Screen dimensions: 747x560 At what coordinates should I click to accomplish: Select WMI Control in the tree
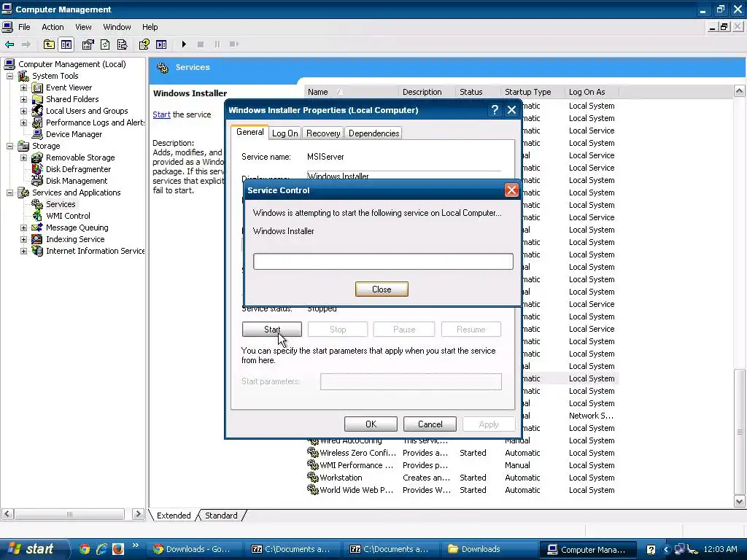tap(68, 216)
